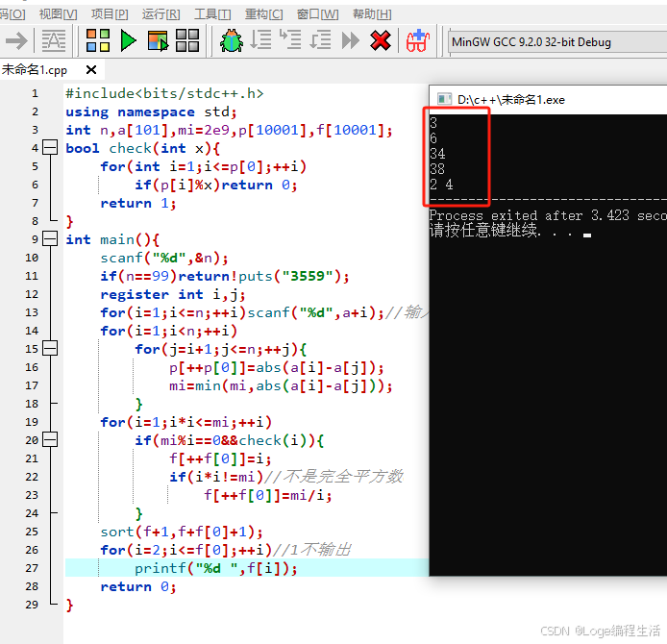Click the 'register int i,j;' line
The height and width of the screenshot is (644, 667).
(x=173, y=294)
